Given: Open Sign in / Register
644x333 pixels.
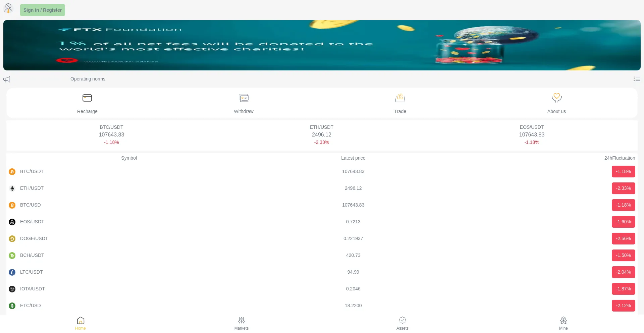Looking at the screenshot, I should (x=43, y=10).
